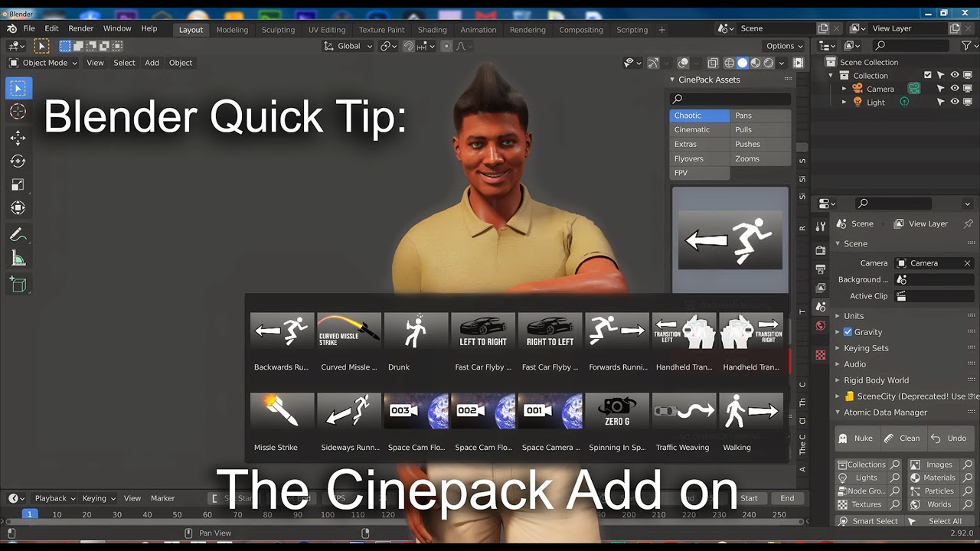The height and width of the screenshot is (551, 980).
Task: Select the Zooms category
Action: tap(760, 159)
